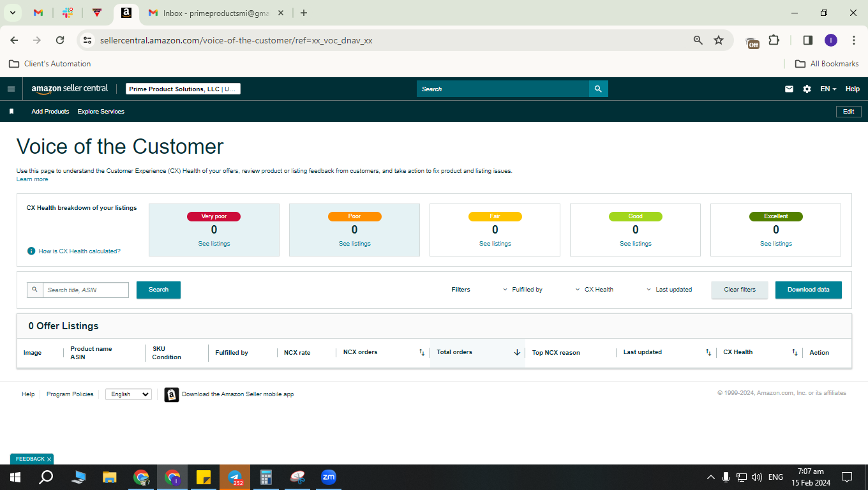Open the Program Policies footer link

(70, 394)
